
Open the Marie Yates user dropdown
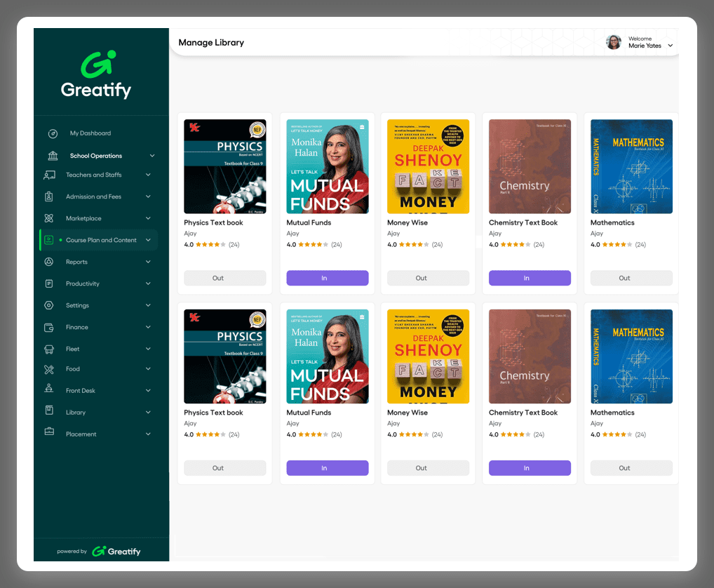pos(670,46)
